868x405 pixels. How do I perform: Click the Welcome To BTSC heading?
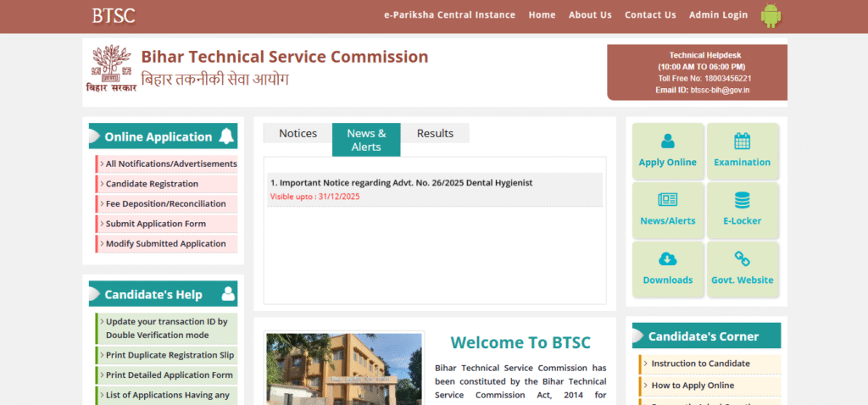(520, 342)
